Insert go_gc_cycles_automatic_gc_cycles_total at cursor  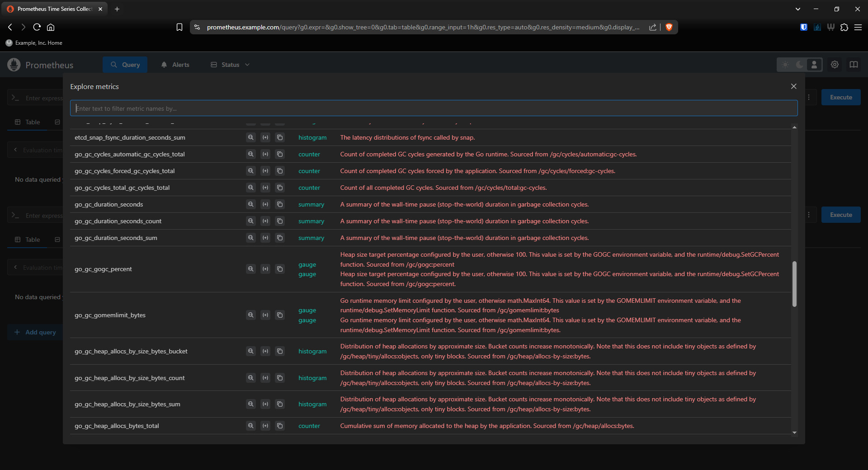pos(265,154)
